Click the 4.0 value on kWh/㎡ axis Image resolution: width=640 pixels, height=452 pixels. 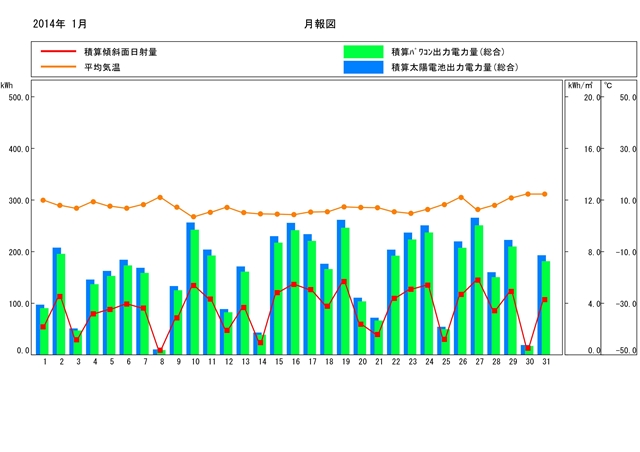point(594,304)
